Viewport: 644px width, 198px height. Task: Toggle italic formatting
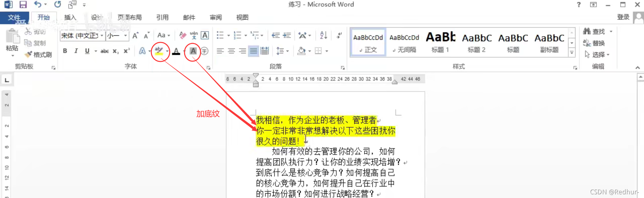76,51
